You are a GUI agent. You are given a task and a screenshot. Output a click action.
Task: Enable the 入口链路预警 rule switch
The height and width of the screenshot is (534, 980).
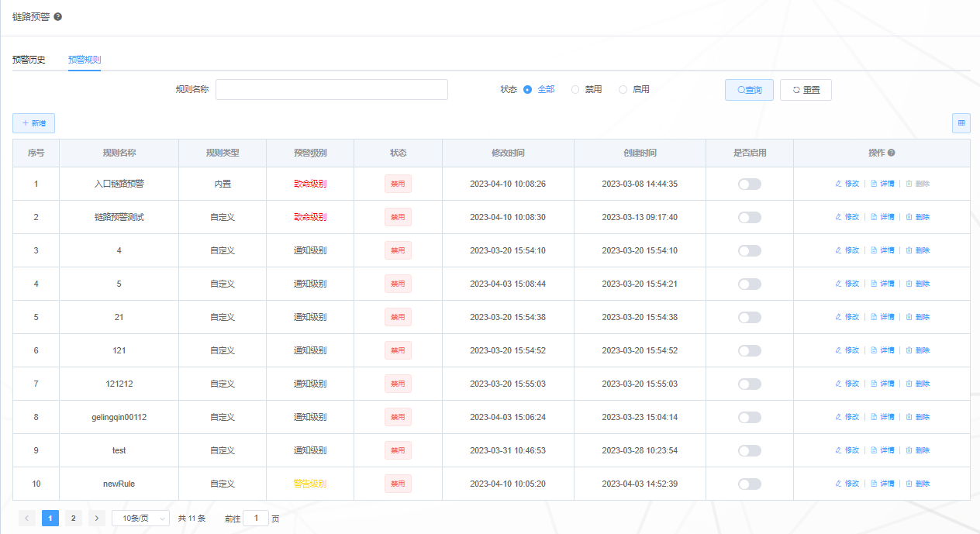click(750, 184)
